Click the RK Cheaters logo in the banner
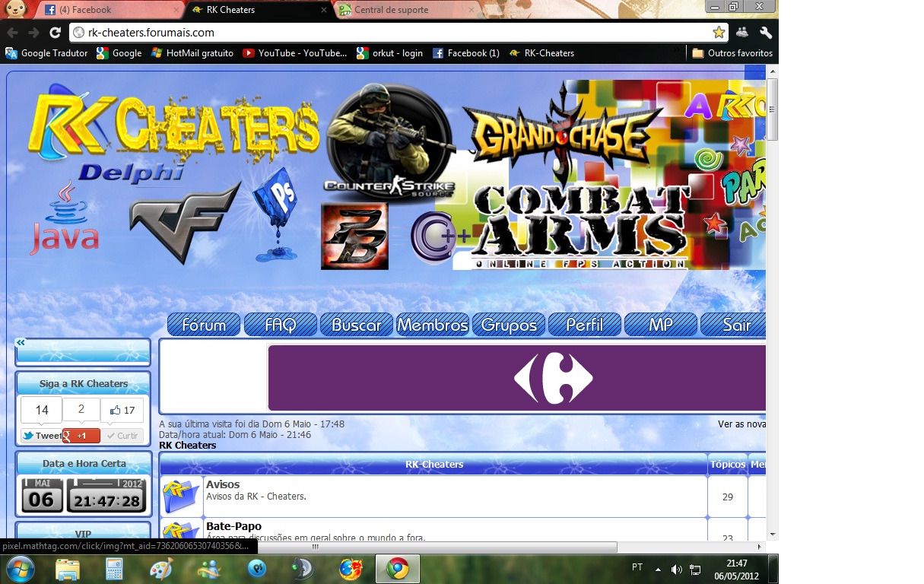Viewport: 924px width, 584px height. pos(173,122)
